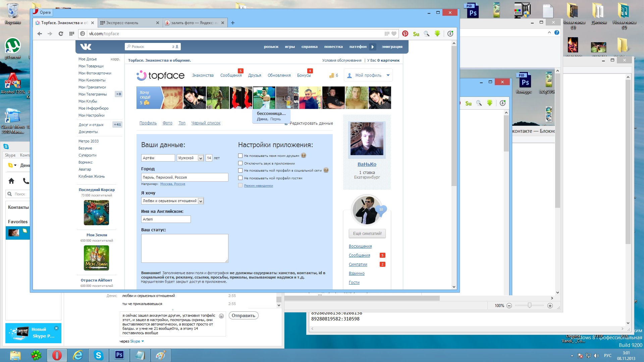Open the Opera menu button
Image resolution: width=644 pixels, height=362 pixels.
[x=42, y=12]
